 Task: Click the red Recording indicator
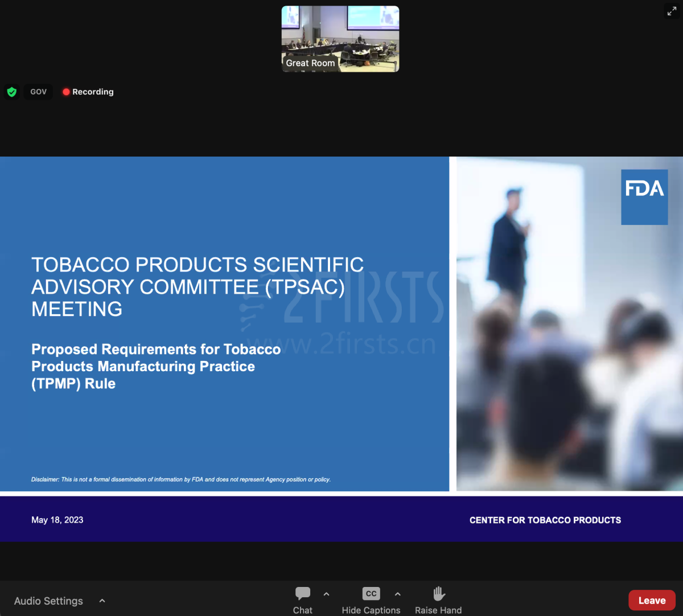(88, 92)
